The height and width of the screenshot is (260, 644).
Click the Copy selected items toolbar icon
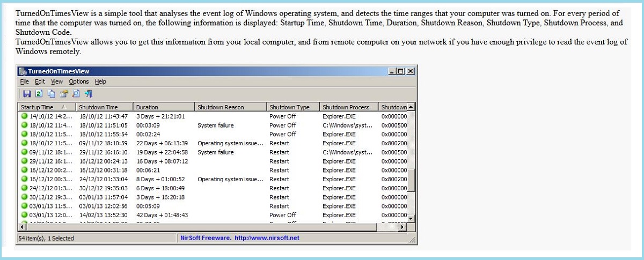[x=51, y=94]
